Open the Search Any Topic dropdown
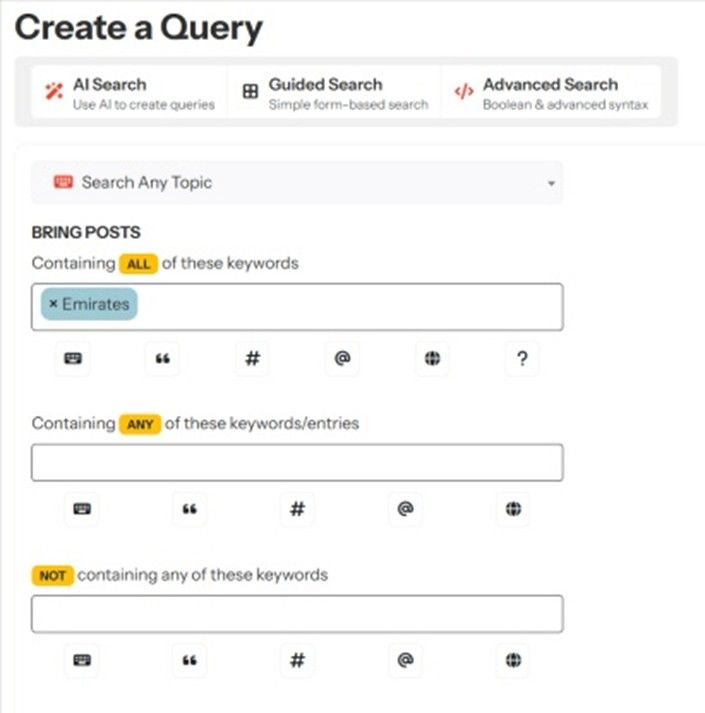The image size is (705, 713). (x=297, y=183)
